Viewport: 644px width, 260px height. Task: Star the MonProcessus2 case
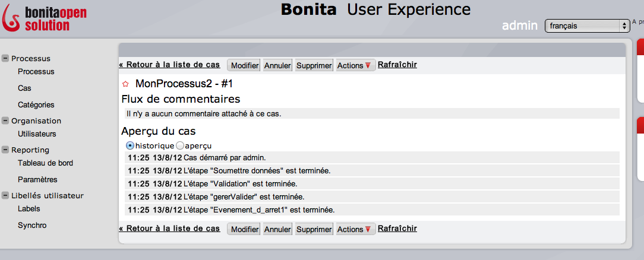point(126,84)
